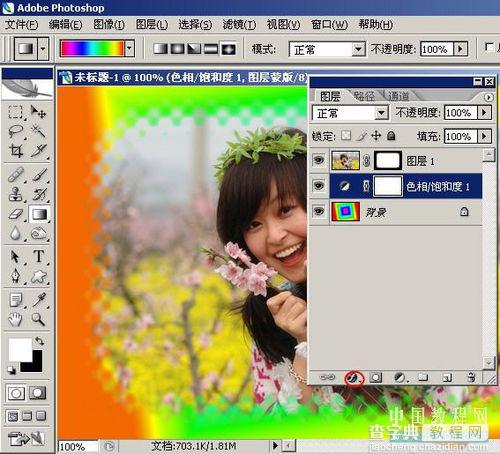
Task: Choose Radial Gradient style button
Action: click(x=178, y=49)
